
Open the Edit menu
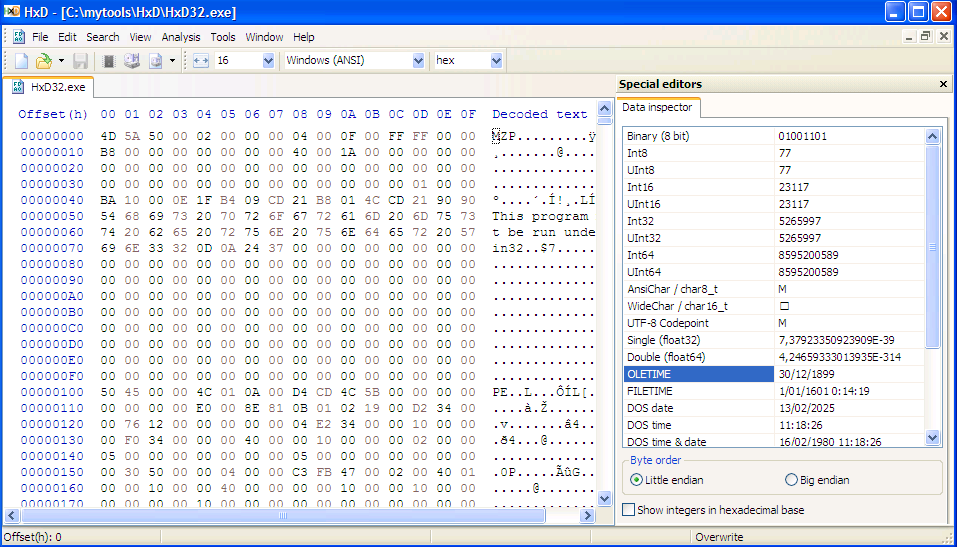[67, 37]
